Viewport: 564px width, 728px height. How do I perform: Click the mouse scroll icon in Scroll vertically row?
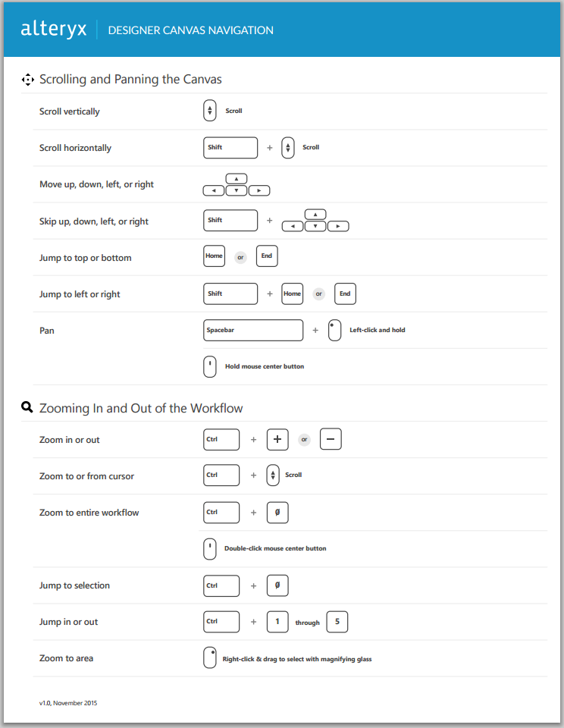pyautogui.click(x=210, y=111)
